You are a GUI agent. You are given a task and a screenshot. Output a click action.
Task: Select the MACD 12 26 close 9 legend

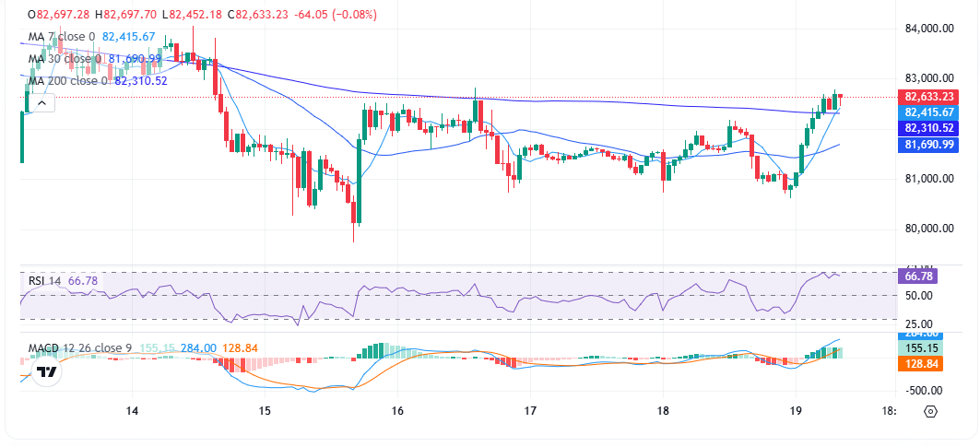click(x=143, y=347)
